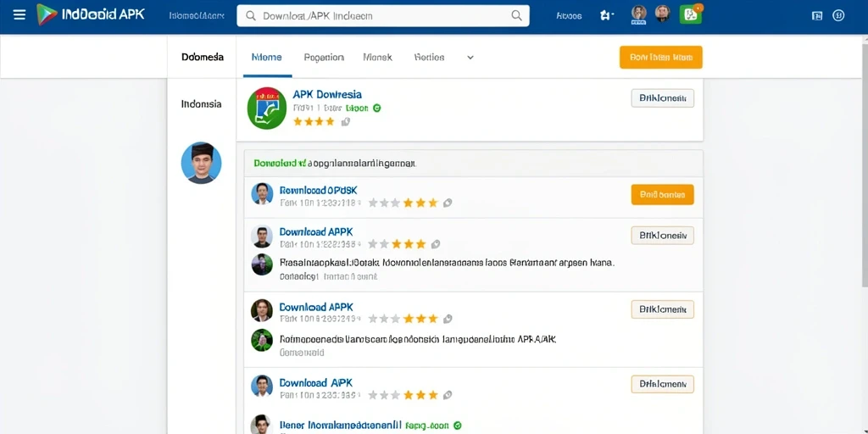Screen dimensions: 868x434
Task: Click the header link left of search box
Action: point(197,16)
